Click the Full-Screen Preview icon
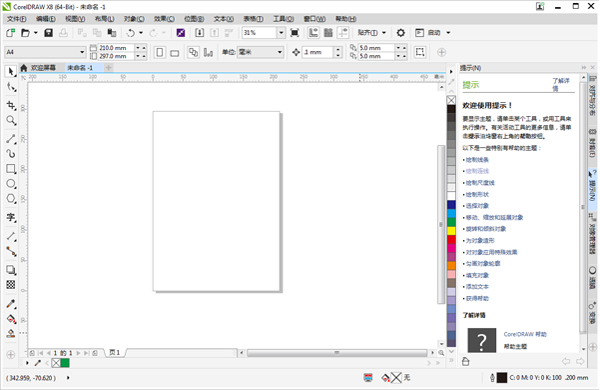The width and height of the screenshot is (600, 390). click(295, 33)
